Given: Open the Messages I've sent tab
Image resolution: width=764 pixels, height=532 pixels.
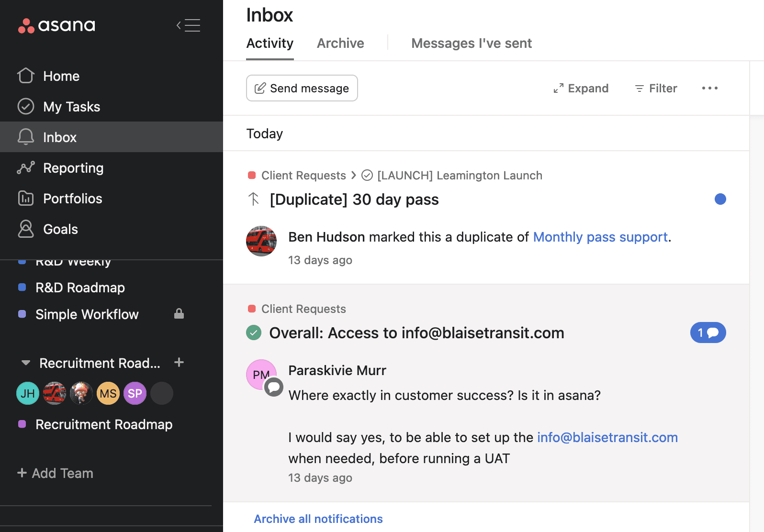Looking at the screenshot, I should pyautogui.click(x=472, y=44).
